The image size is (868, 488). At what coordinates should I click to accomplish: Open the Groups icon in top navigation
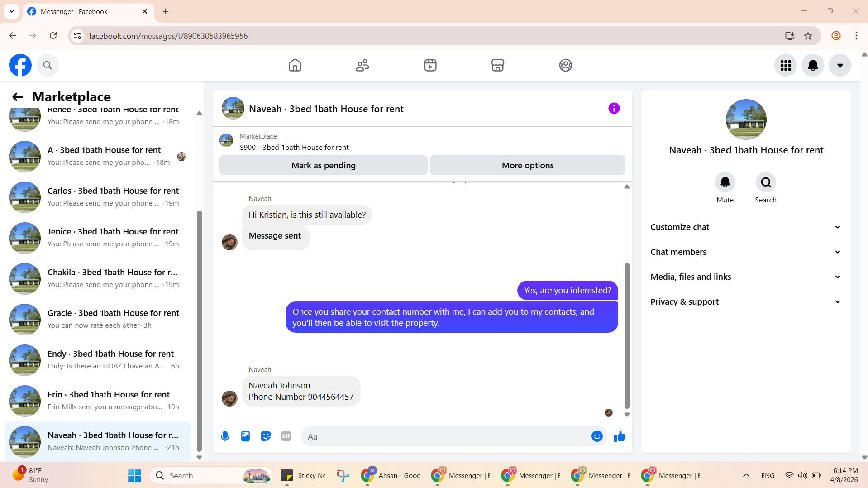[566, 65]
